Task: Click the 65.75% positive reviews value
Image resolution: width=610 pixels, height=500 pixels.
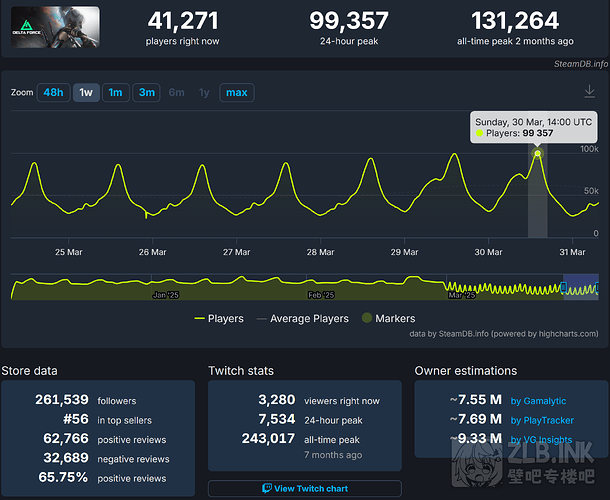Action: [63, 477]
